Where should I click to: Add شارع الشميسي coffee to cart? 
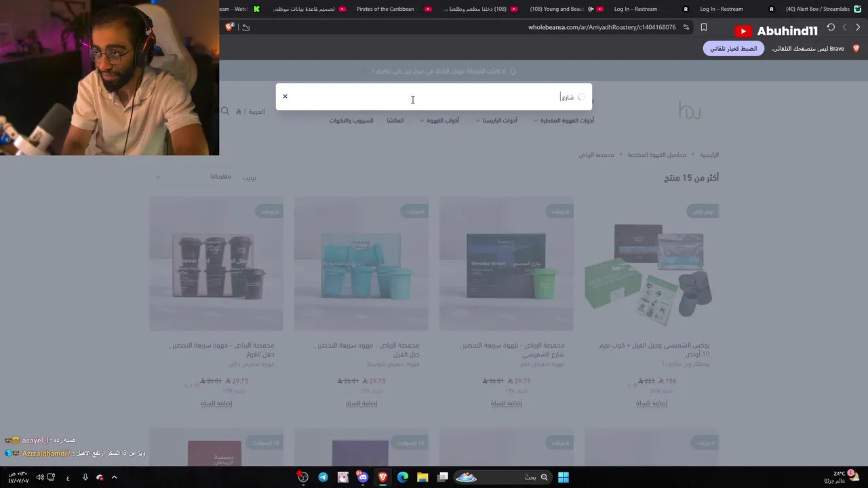507,403
